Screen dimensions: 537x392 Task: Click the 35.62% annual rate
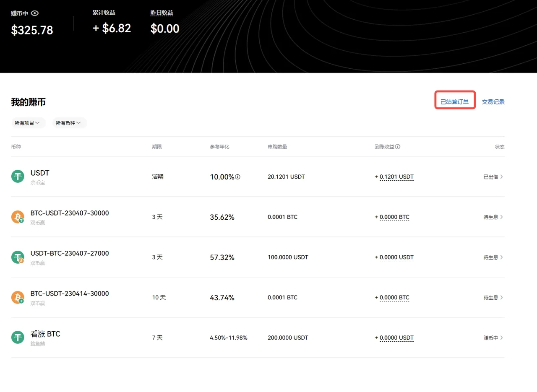click(x=222, y=217)
